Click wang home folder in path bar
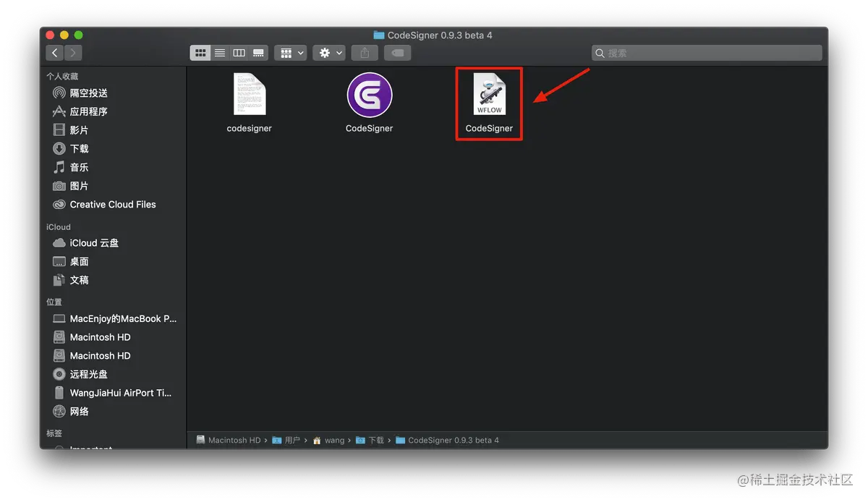The height and width of the screenshot is (502, 868). click(328, 440)
